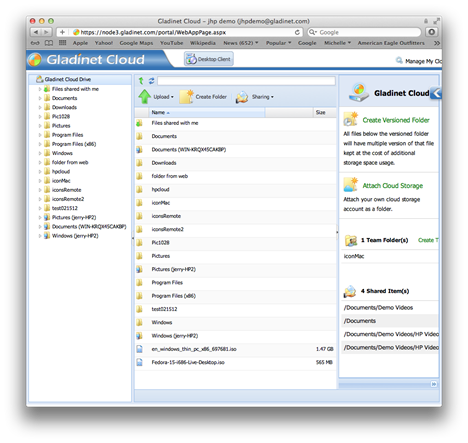Open Files shared with me in file list
Screen dimensions: 468x443
[175, 123]
